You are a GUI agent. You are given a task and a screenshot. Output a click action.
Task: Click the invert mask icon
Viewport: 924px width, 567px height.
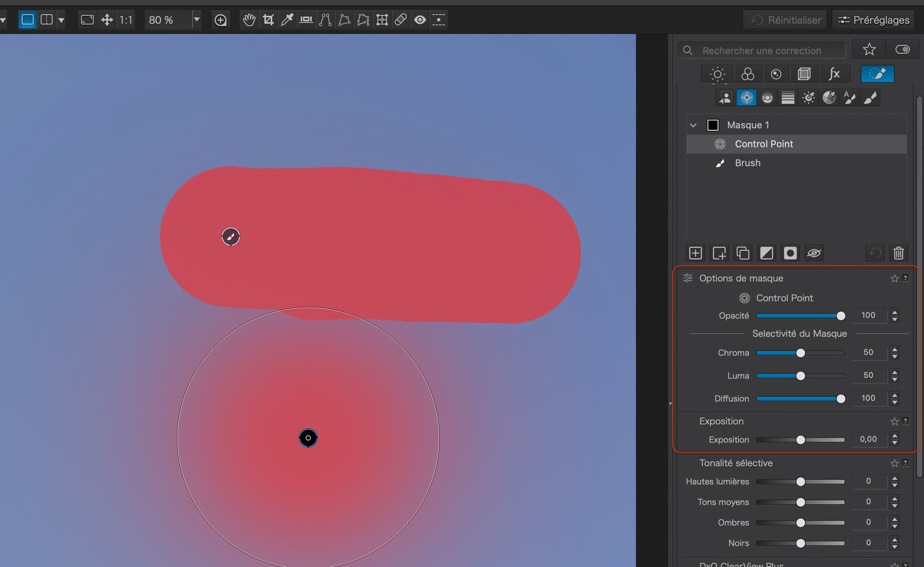point(766,253)
